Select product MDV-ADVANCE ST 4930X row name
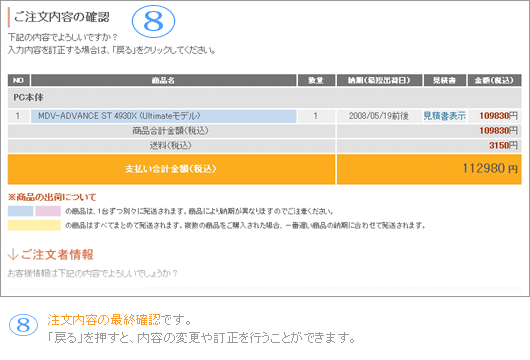Screen dimensions: 530x360 coord(164,116)
